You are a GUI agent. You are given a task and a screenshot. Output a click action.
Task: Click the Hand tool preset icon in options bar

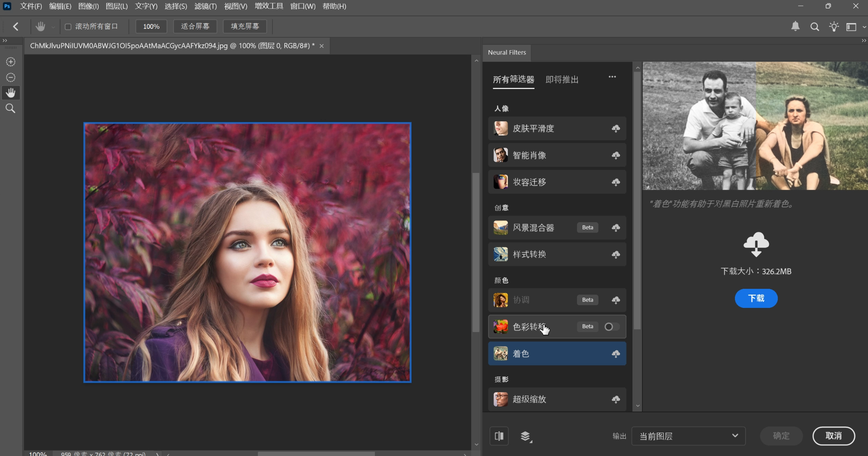point(40,27)
